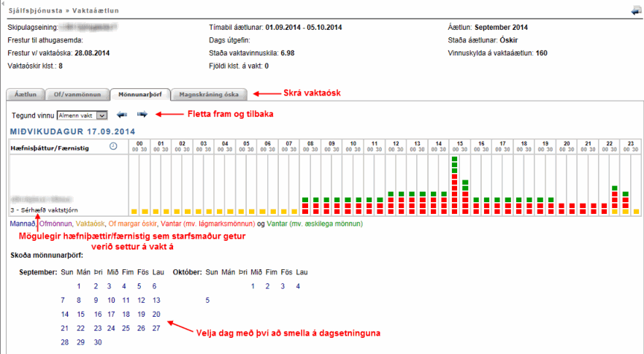Viewport: 644px width, 354px height.
Task: Pick September 24 in the calendar
Action: 111,328
